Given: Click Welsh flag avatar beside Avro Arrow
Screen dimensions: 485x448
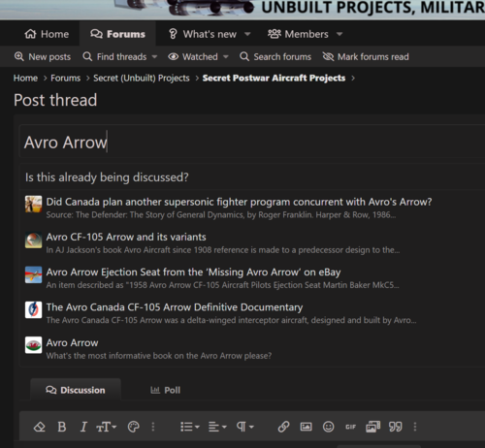Looking at the screenshot, I should [x=34, y=345].
